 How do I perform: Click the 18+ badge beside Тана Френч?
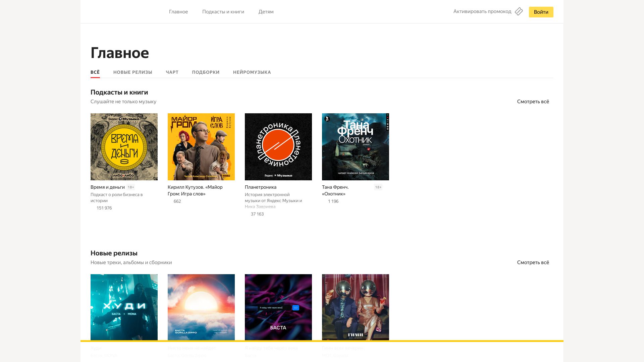[378, 187]
